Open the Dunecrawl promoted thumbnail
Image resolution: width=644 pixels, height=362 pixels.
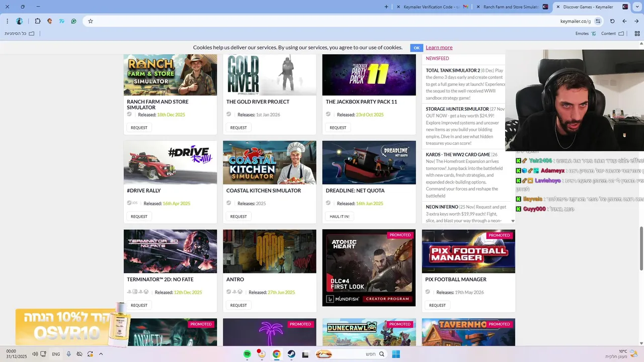tap(369, 332)
